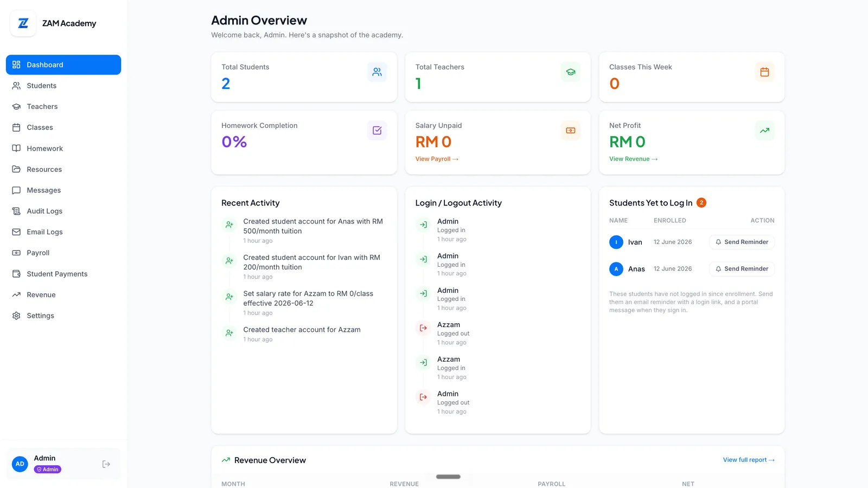Open the Homework page

(63, 149)
